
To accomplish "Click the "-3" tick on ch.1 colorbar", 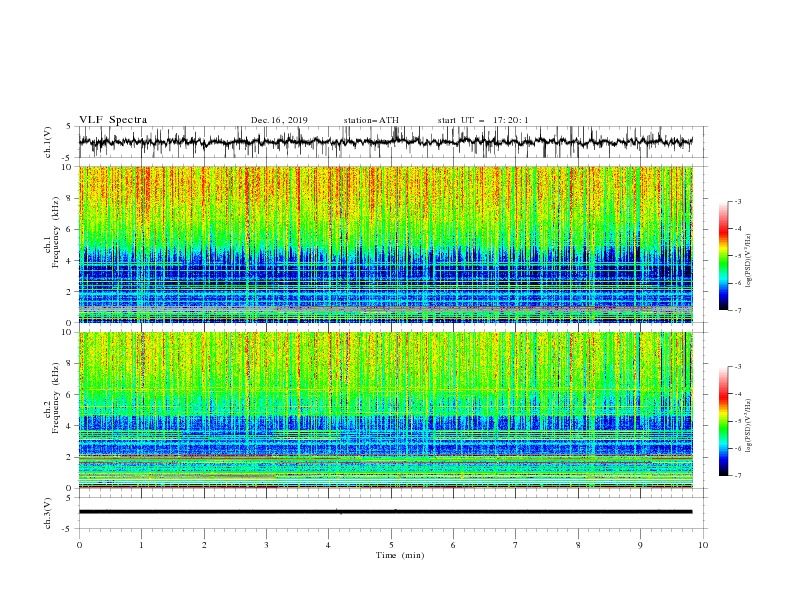I will click(x=737, y=201).
